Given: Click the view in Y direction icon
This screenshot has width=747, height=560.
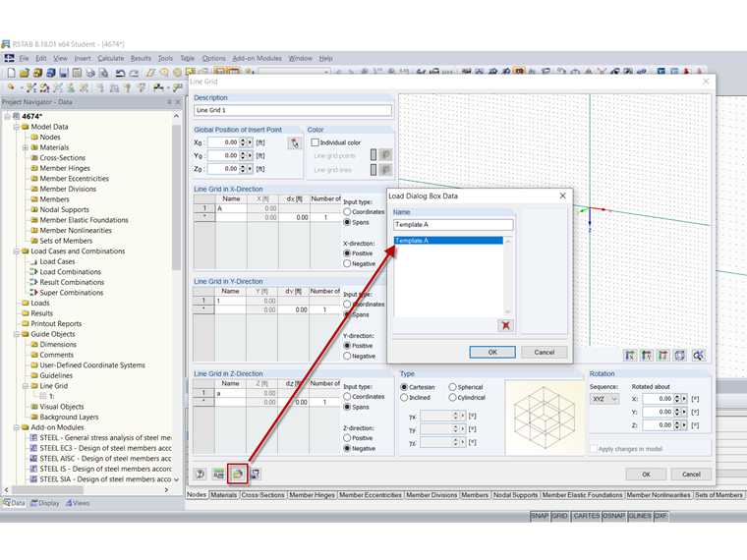Looking at the screenshot, I should [x=647, y=356].
